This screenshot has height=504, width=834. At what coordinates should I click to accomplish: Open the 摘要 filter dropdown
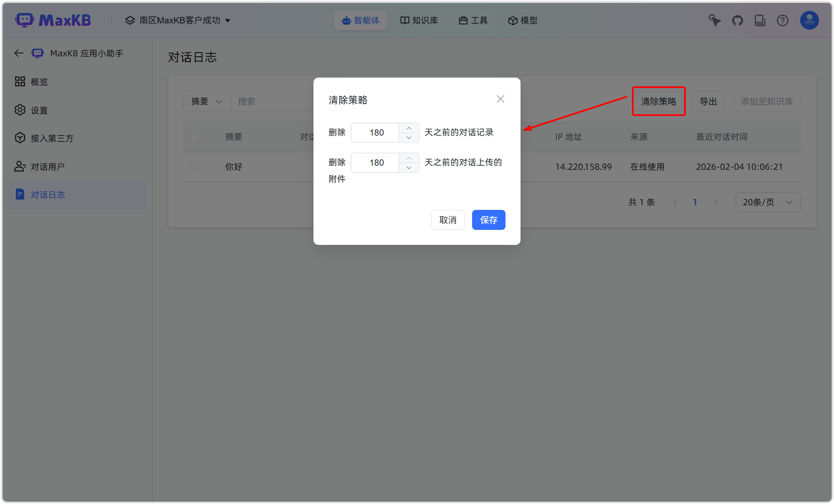(x=207, y=101)
